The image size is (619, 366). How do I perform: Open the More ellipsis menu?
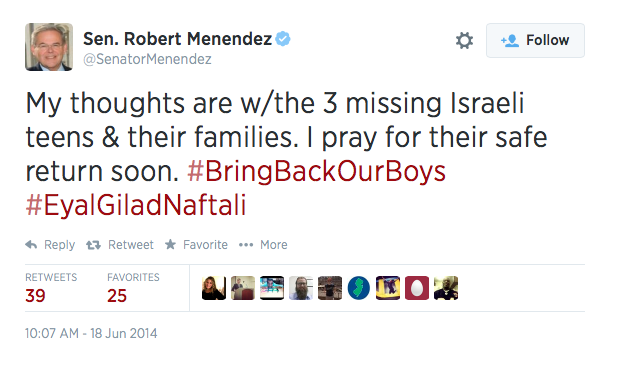[246, 245]
